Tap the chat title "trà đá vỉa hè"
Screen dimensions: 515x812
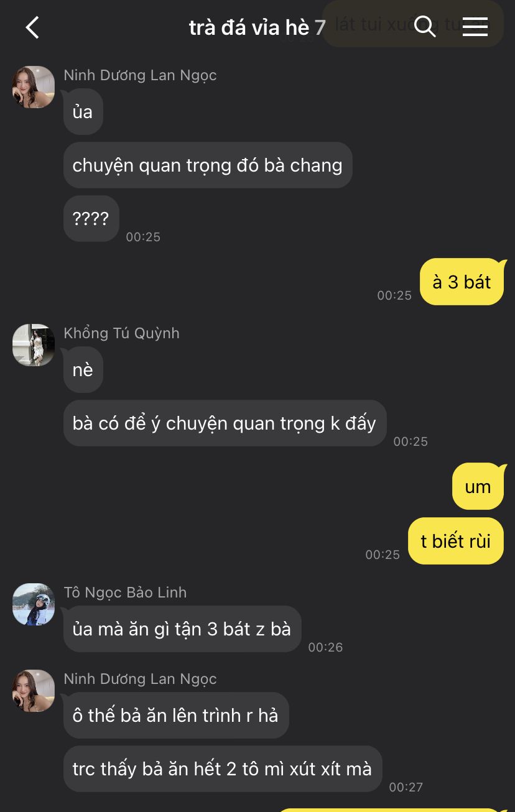click(249, 27)
